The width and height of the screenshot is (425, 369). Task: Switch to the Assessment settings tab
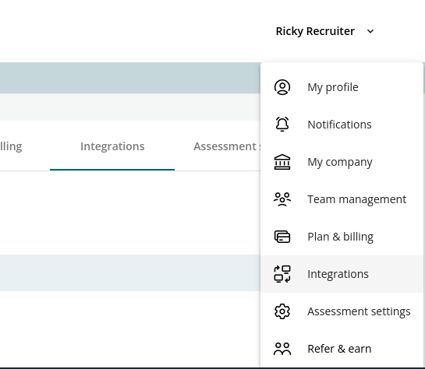[227, 146]
